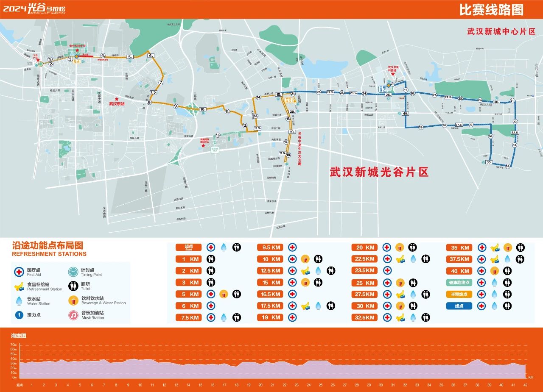Image resolution: width=543 pixels, height=392 pixels.
Task: Click the water drop icon in the 27.5KM row
Action: 413,294
